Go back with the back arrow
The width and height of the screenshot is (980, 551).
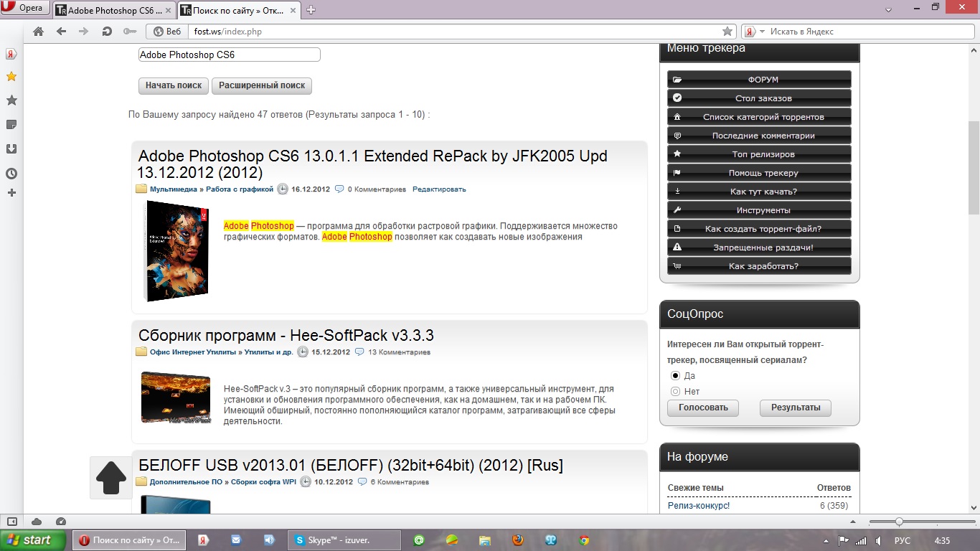click(61, 32)
